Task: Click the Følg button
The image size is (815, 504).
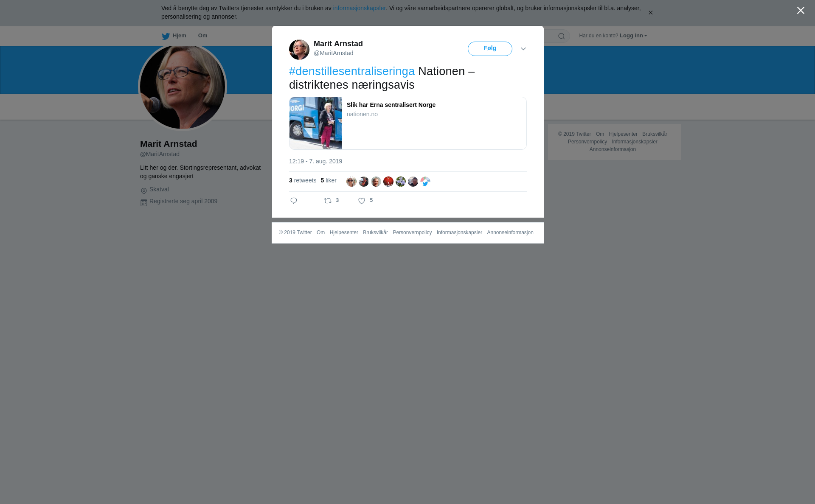Action: pyautogui.click(x=490, y=49)
